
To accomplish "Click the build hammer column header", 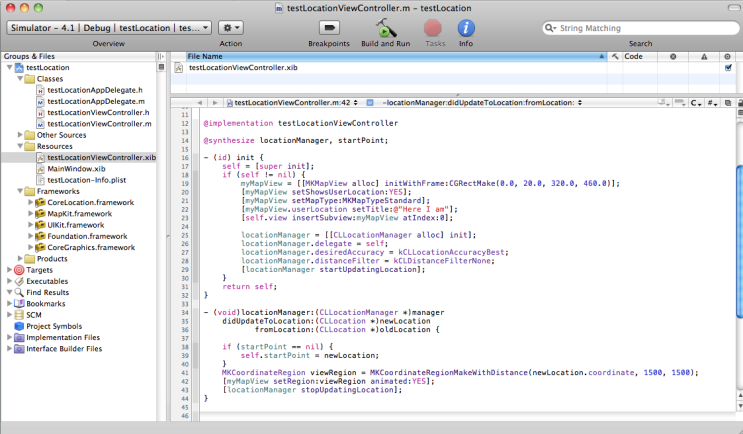I will (615, 56).
